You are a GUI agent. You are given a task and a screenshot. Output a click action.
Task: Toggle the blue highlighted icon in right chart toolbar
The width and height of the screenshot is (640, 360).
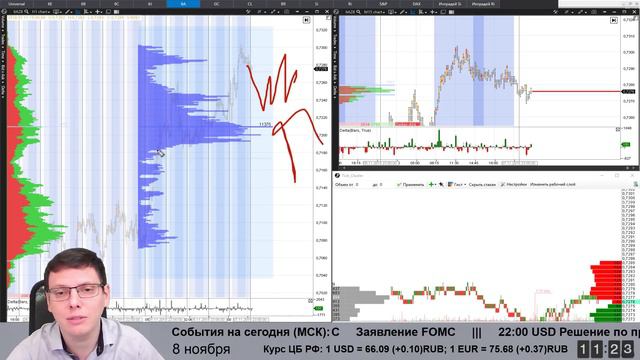point(412,12)
